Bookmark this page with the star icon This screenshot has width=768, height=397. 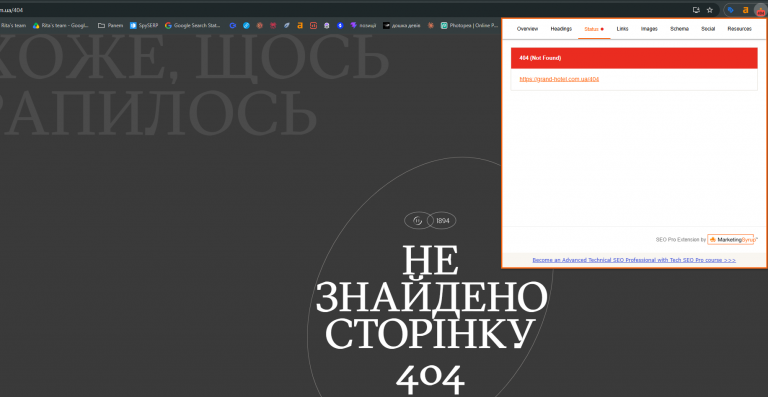point(710,10)
